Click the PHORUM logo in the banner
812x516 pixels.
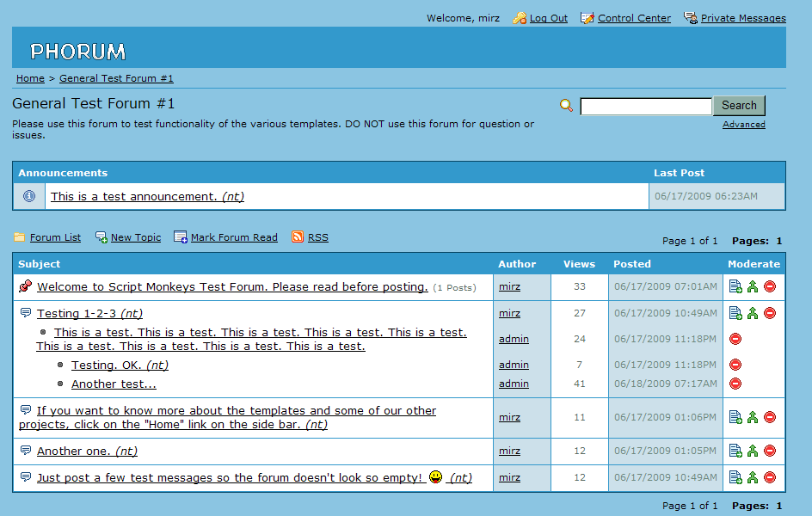pos(77,52)
